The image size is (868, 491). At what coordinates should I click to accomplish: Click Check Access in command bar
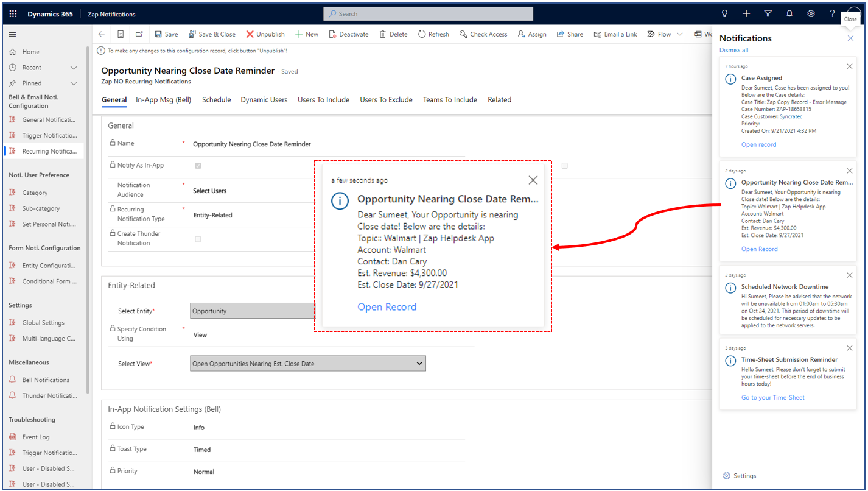[483, 34]
